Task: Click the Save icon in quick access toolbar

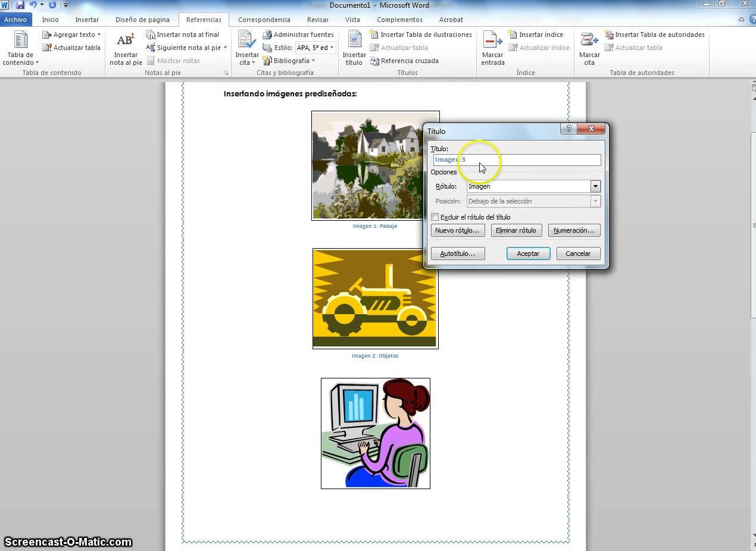Action: coord(20,5)
